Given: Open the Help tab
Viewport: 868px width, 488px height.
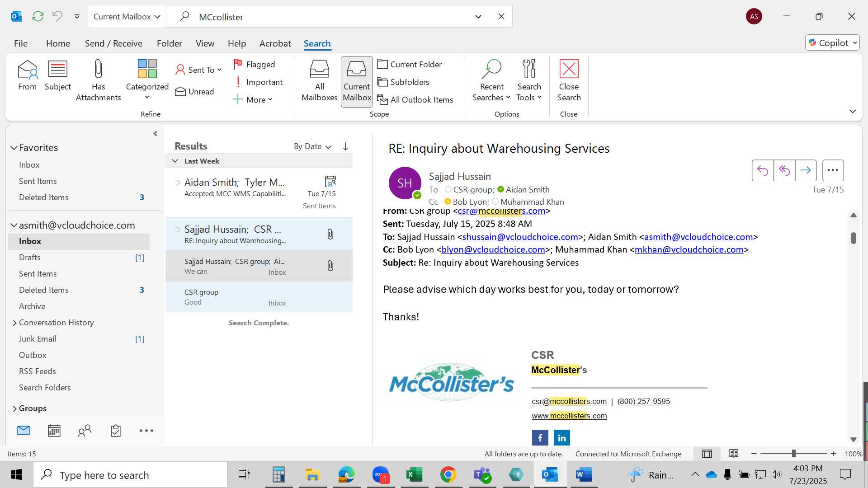Looking at the screenshot, I should pyautogui.click(x=237, y=43).
